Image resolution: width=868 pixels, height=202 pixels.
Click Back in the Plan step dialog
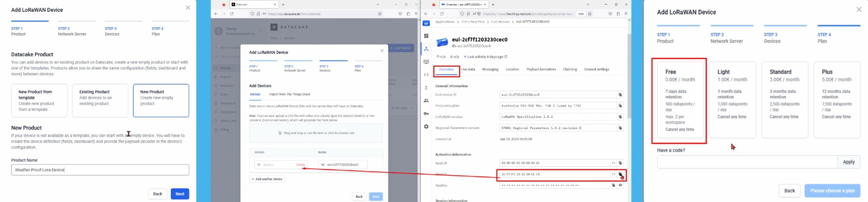click(x=789, y=191)
